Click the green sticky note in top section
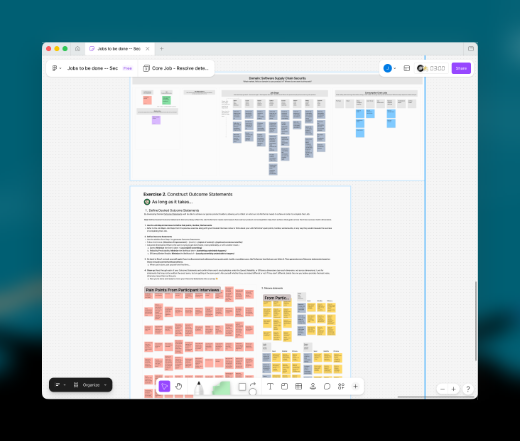 click(166, 100)
